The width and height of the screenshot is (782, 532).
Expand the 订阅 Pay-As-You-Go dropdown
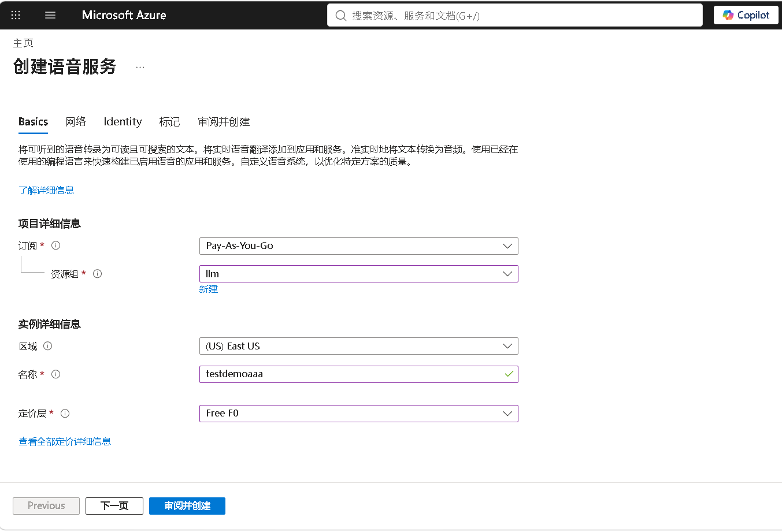358,246
